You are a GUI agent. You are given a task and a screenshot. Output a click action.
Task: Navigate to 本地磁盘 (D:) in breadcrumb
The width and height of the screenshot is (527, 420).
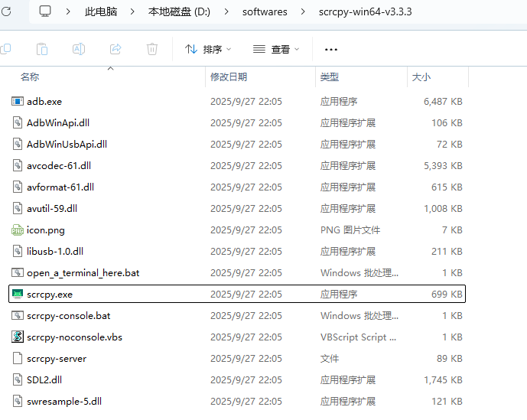pos(179,11)
